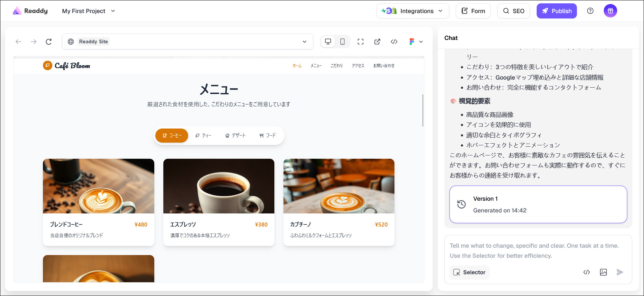Select the デザート menu tab

click(x=235, y=136)
